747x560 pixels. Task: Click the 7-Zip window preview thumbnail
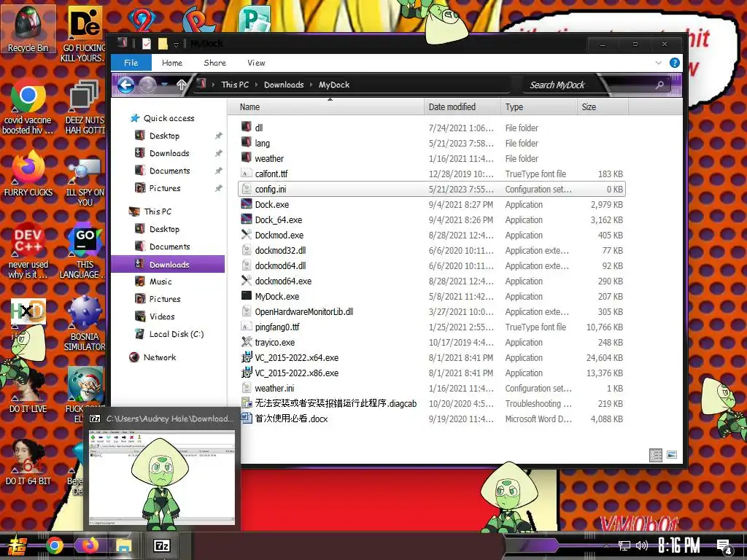coord(162,477)
